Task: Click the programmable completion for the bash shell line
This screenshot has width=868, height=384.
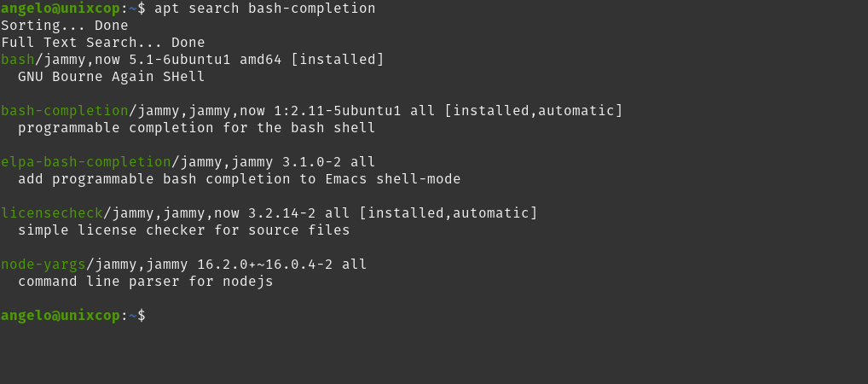Action: pyautogui.click(x=196, y=127)
